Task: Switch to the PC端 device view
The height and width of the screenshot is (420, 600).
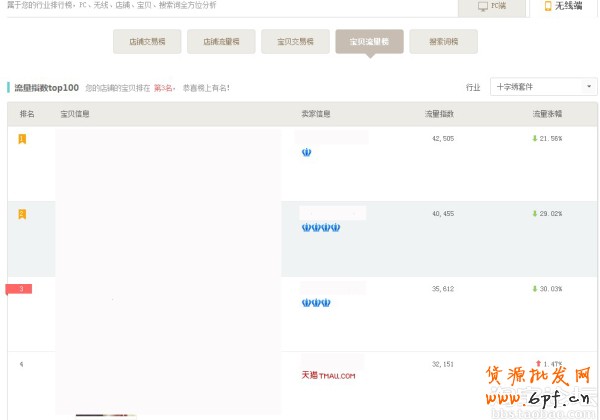Action: [491, 6]
